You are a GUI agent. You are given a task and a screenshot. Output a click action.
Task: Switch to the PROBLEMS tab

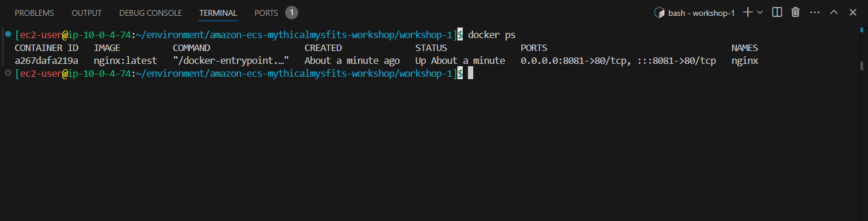tap(34, 13)
